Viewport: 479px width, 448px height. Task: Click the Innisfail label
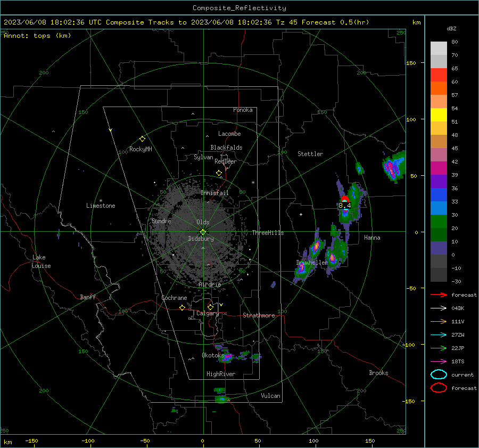(x=214, y=193)
